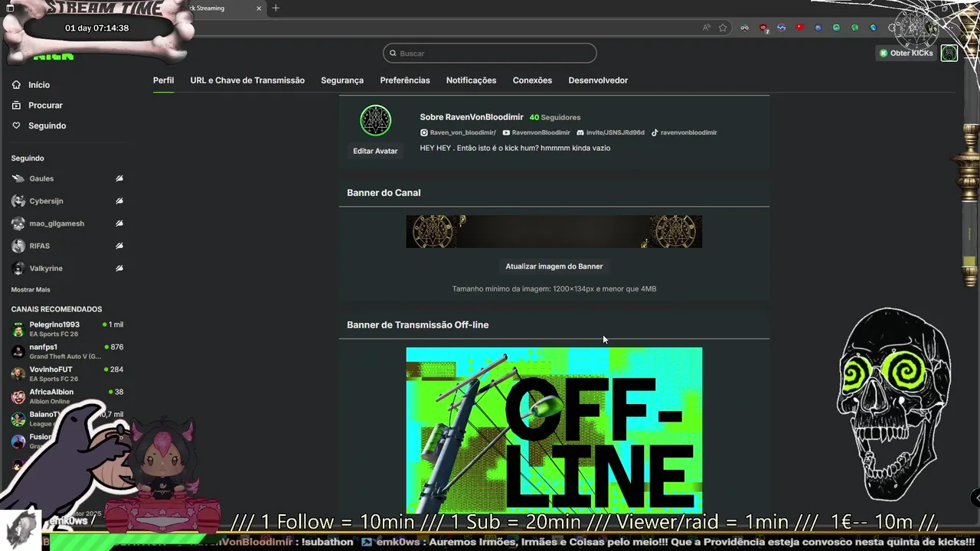Image resolution: width=980 pixels, height=551 pixels.
Task: Click the red heart extension icon
Action: pos(799,28)
